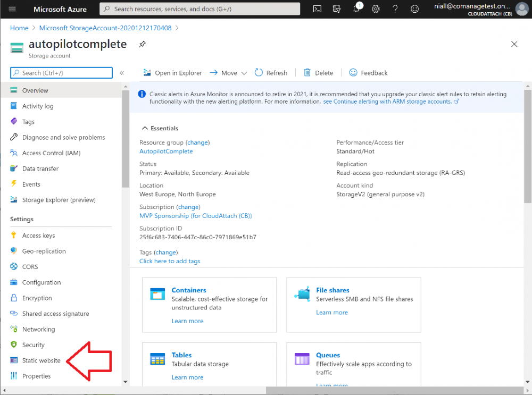Select Overview in the left menu

[61, 90]
